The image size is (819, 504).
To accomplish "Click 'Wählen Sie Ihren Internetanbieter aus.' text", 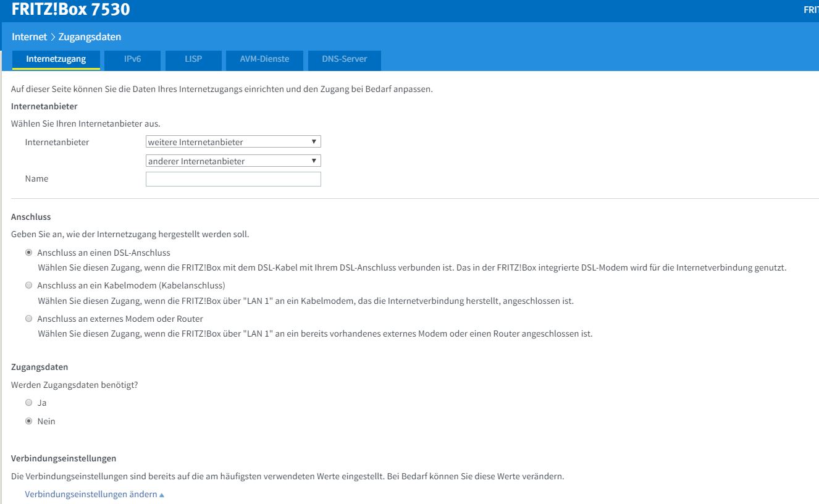I will click(86, 124).
